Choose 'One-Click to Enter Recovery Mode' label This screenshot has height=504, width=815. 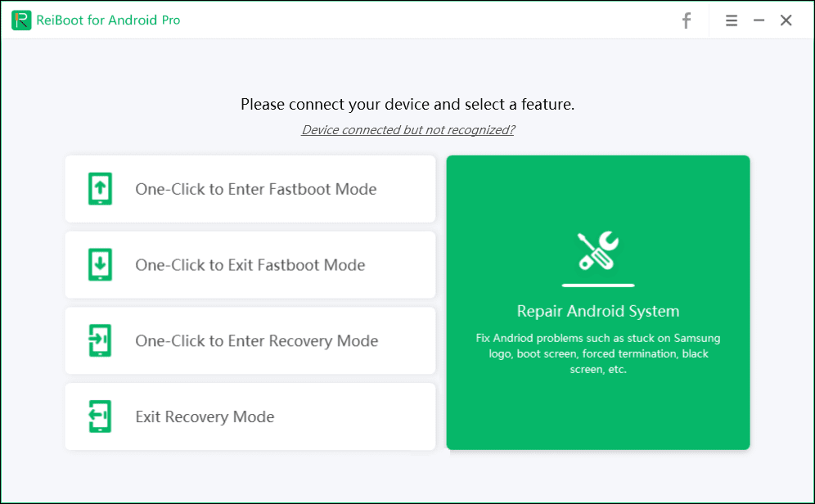click(257, 341)
